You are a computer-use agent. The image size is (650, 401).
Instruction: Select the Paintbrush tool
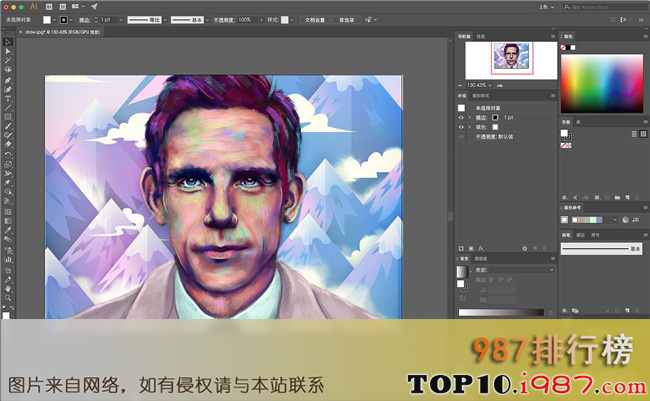pos(8,126)
